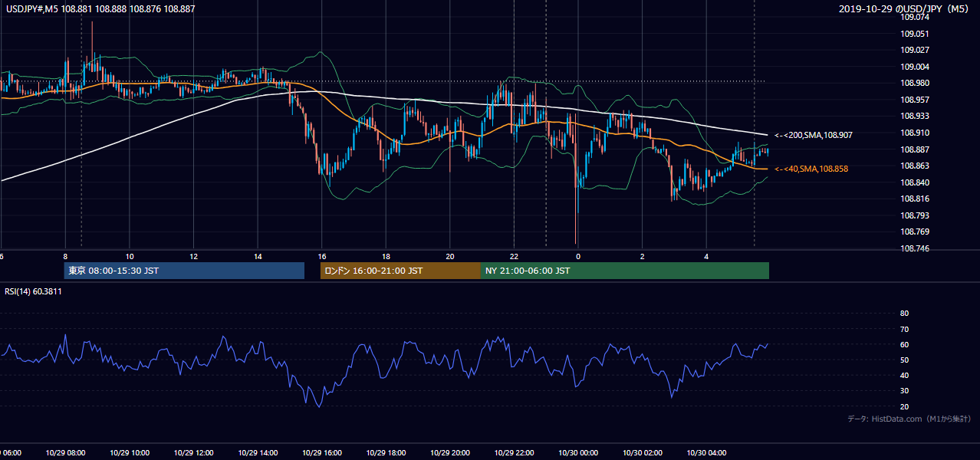Click the hour 12 tick under price chart

click(194, 257)
